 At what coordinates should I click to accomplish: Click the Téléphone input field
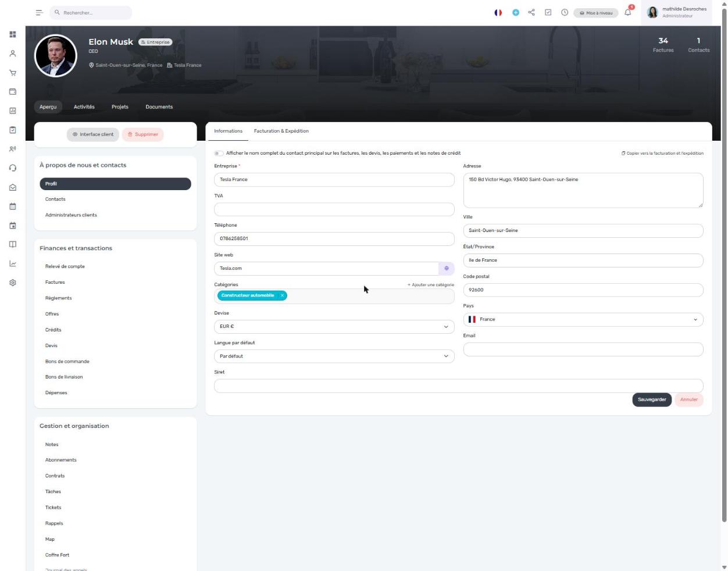(334, 238)
